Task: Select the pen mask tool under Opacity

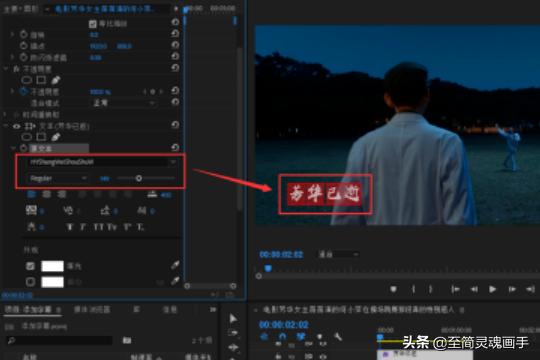Action: point(55,80)
